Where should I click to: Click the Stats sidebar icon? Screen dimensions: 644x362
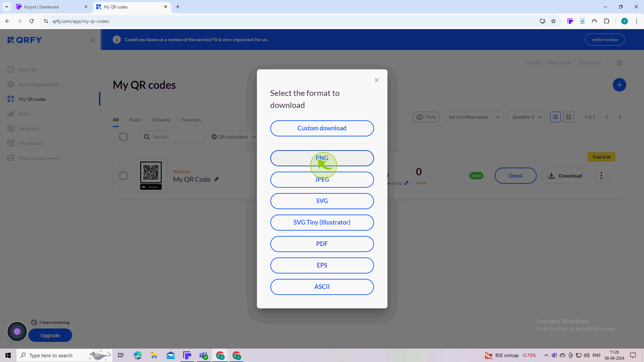(x=11, y=114)
